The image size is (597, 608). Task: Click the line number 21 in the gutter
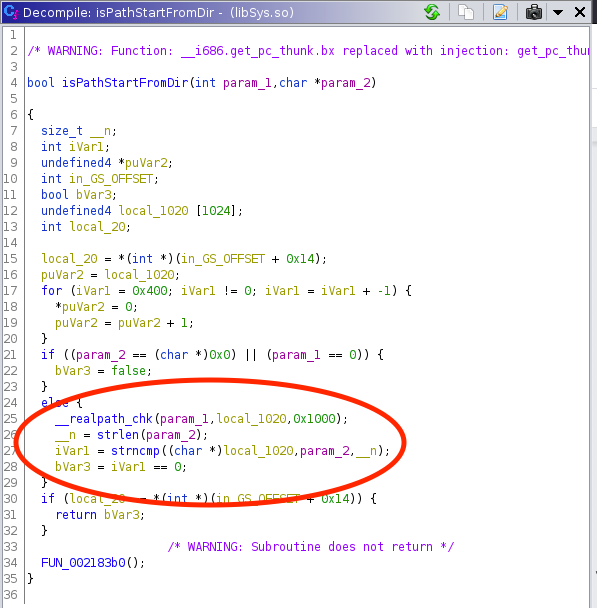(x=11, y=355)
